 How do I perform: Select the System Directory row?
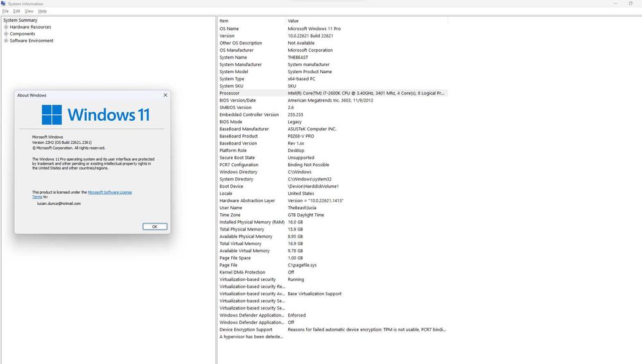[x=333, y=179]
